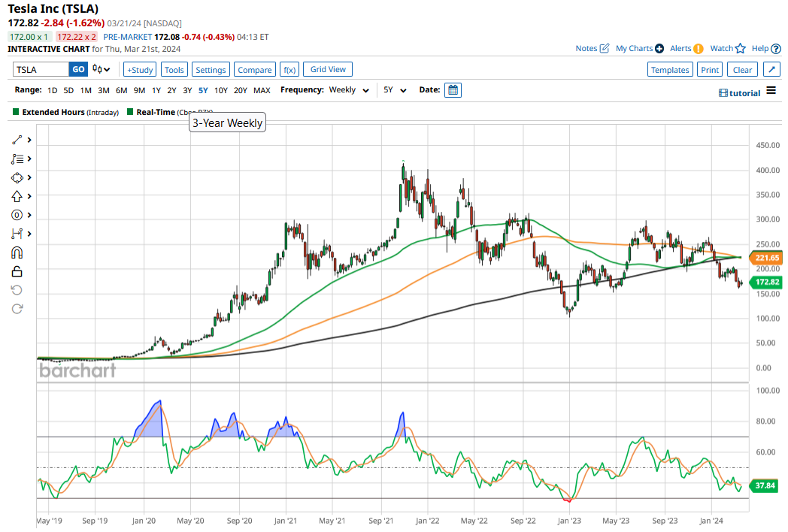
Task: Open the annotations tool in the left sidebar
Action: (x=17, y=159)
